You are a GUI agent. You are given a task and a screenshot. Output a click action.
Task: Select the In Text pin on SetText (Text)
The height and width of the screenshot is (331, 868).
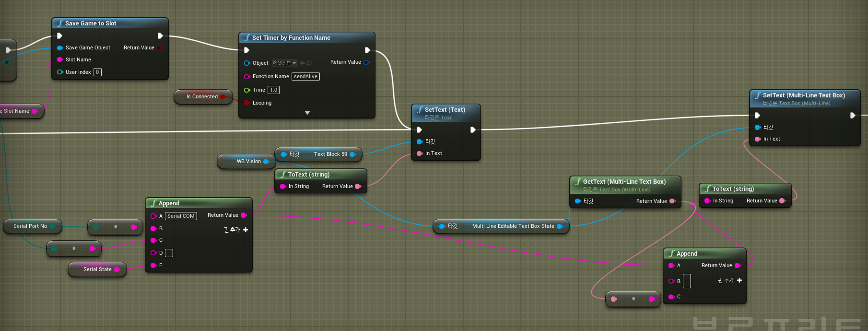coord(420,154)
